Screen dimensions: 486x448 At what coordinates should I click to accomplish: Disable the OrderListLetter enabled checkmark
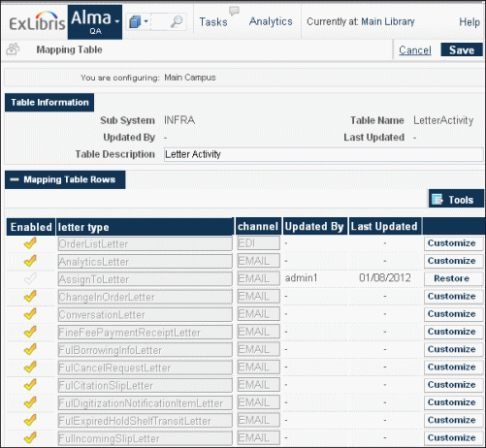30,243
